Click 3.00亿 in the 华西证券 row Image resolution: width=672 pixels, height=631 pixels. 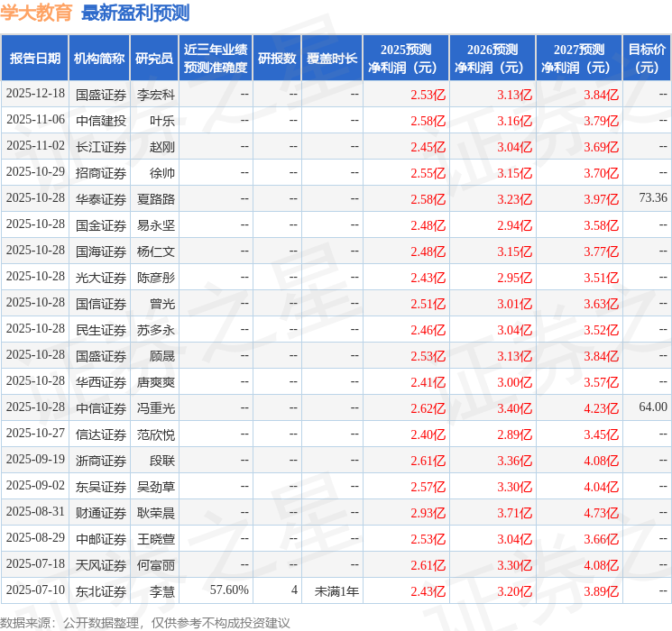[515, 382]
